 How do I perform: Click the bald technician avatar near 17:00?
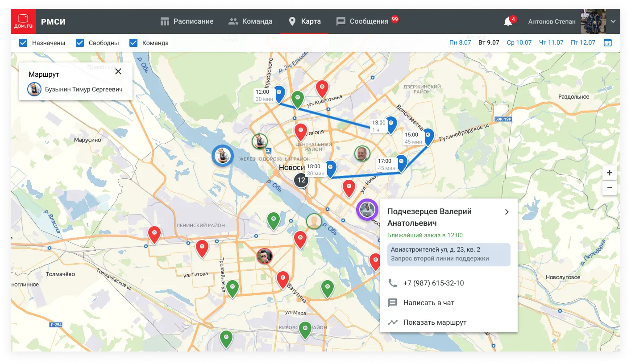(362, 153)
